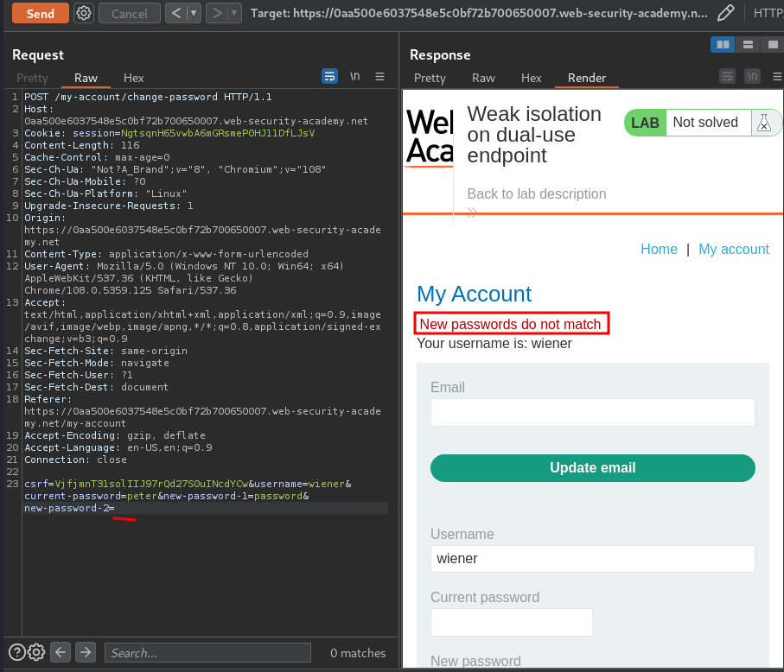The height and width of the screenshot is (672, 784).
Task: Toggle word wrap icon in Response panel
Action: pos(727,77)
